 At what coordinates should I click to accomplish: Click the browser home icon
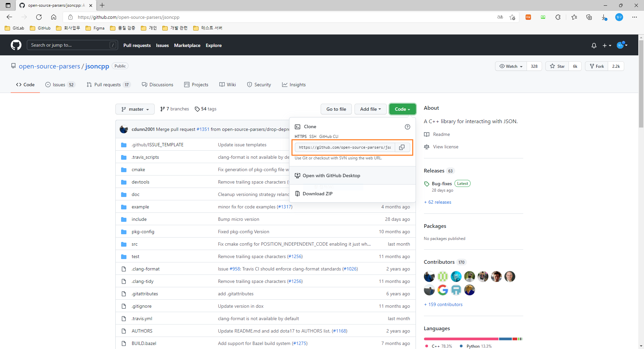pyautogui.click(x=54, y=17)
